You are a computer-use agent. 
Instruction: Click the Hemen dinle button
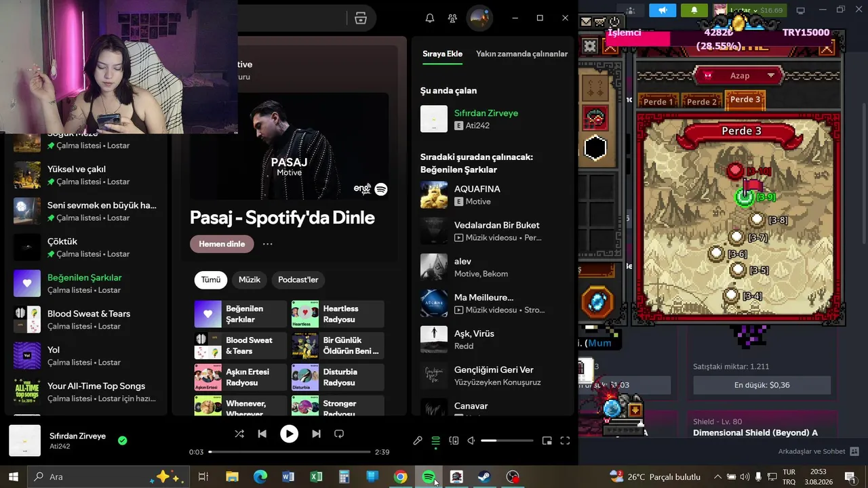click(222, 244)
